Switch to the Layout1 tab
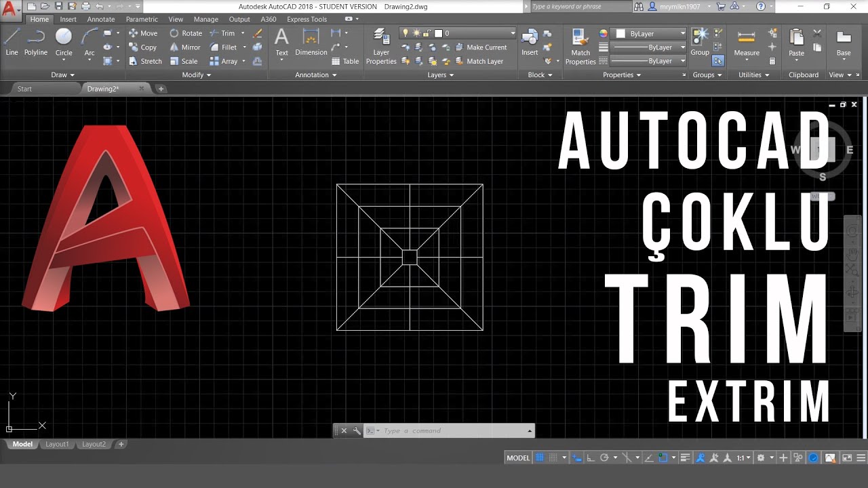This screenshot has width=868, height=488. tap(57, 444)
